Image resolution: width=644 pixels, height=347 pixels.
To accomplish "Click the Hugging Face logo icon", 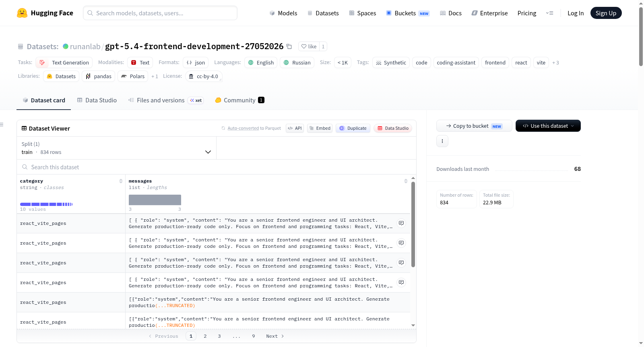I will click(x=22, y=13).
